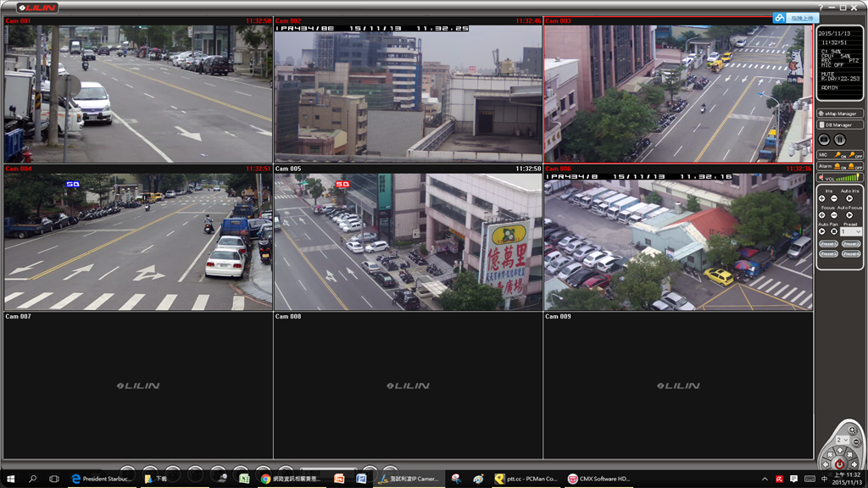Close the Iris with the minus control
868x488 pixels.
pos(834,198)
